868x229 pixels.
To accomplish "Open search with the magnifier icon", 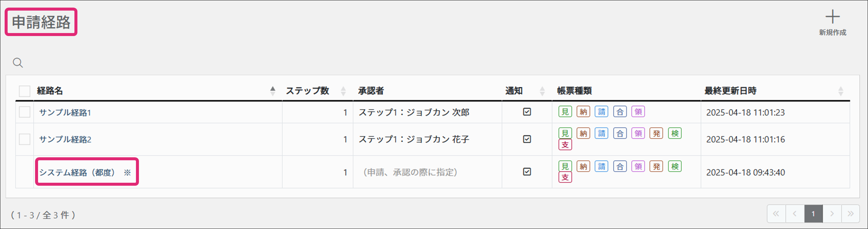I will pyautogui.click(x=18, y=63).
